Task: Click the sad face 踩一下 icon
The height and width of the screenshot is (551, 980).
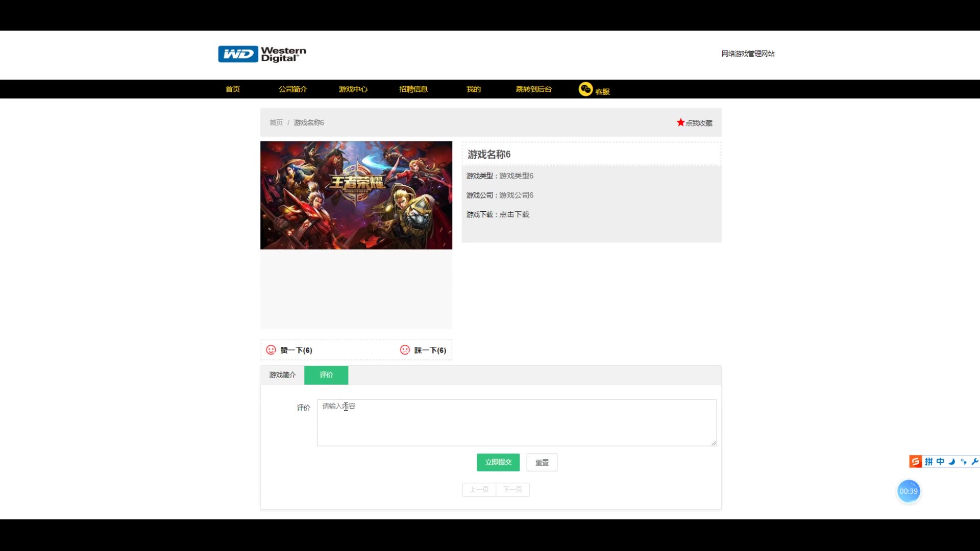Action: tap(405, 349)
